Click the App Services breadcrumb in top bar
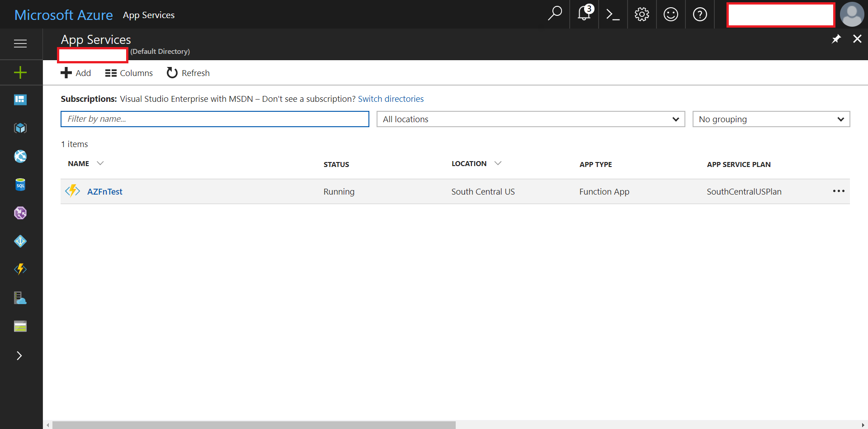 [x=149, y=15]
